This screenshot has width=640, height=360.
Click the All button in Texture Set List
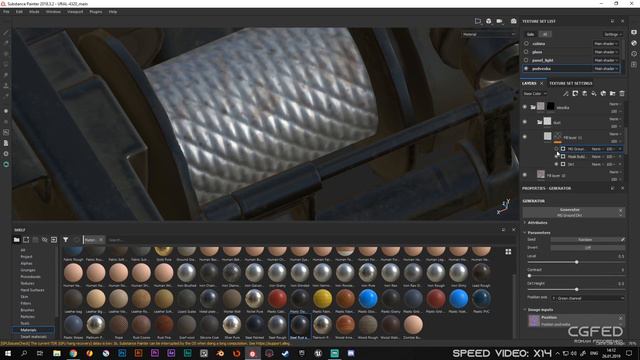tap(544, 34)
